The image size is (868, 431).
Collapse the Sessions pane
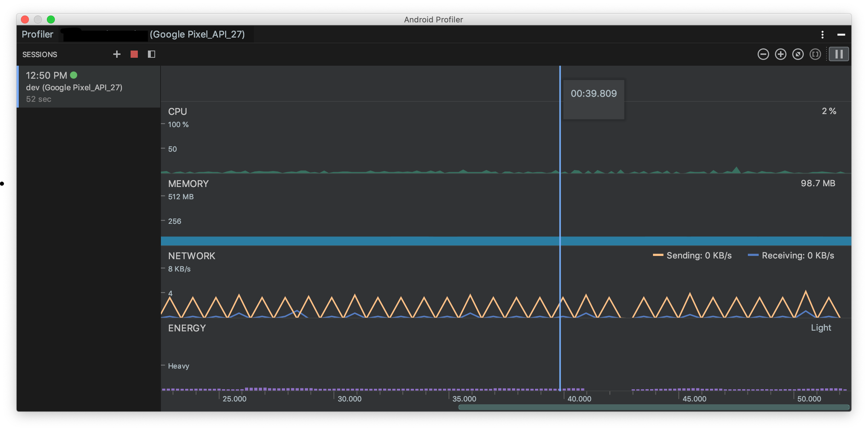pyautogui.click(x=152, y=54)
